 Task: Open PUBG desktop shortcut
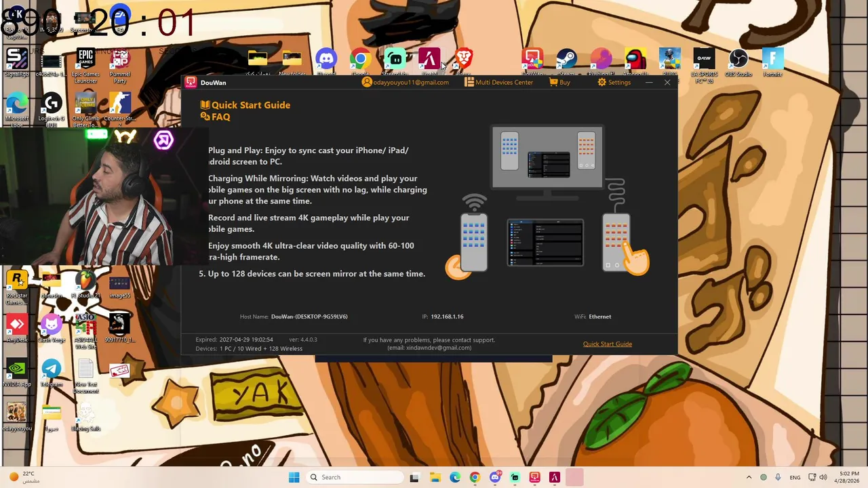click(x=670, y=62)
